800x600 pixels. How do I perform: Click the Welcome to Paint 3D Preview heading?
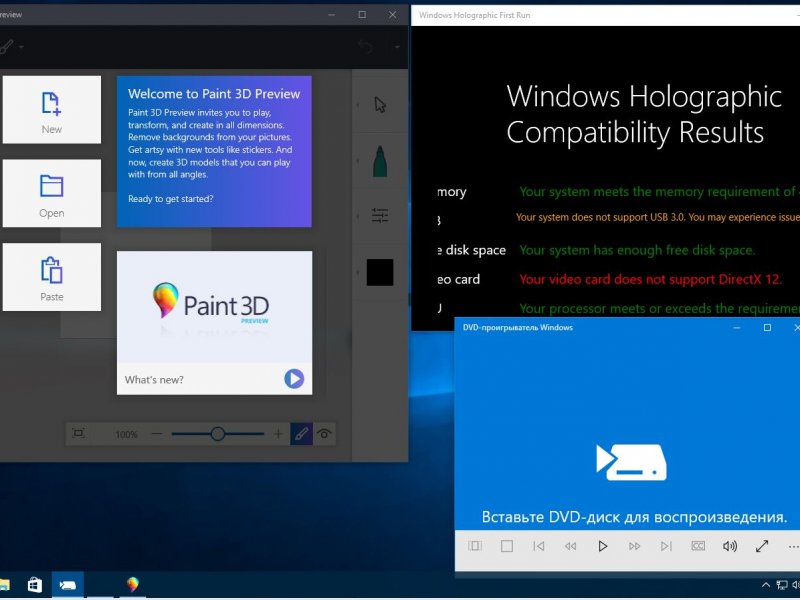point(214,94)
